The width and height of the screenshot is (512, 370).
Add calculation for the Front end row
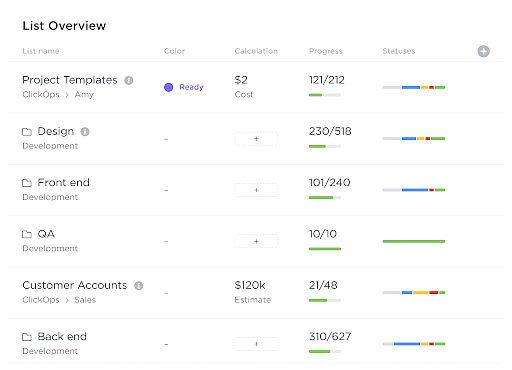[x=256, y=190]
